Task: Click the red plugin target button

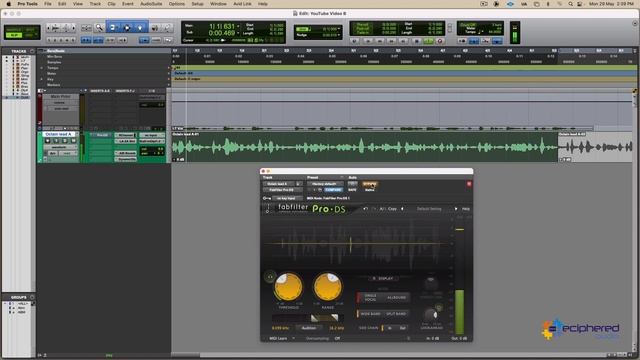Action: pos(469,184)
